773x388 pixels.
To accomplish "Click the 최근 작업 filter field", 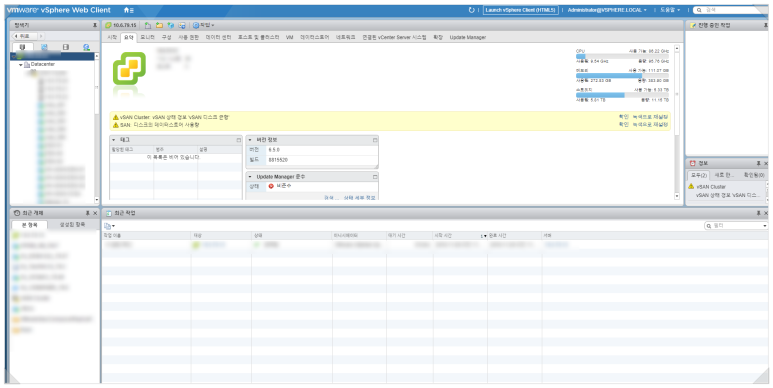I will pyautogui.click(x=736, y=225).
